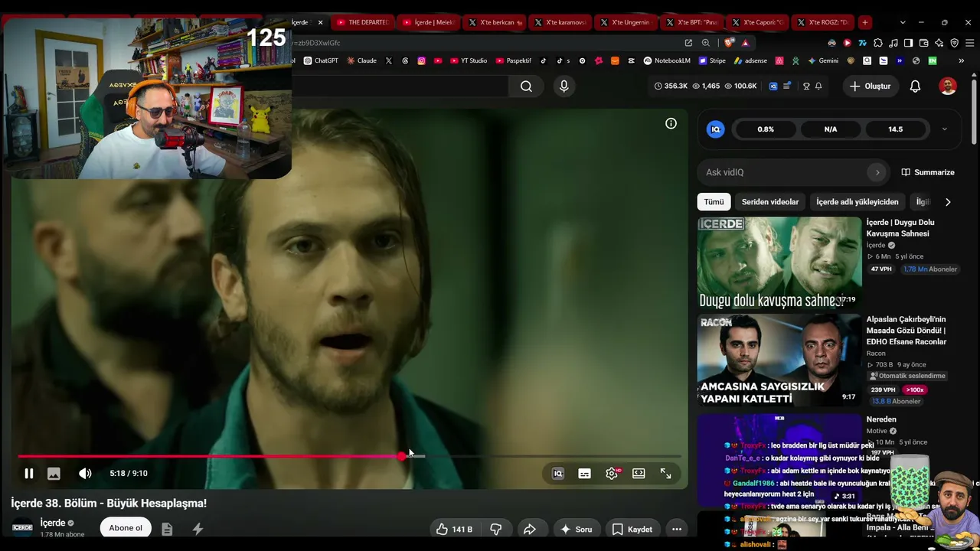
Task: Open the Claude bookmark
Action: 361,60
